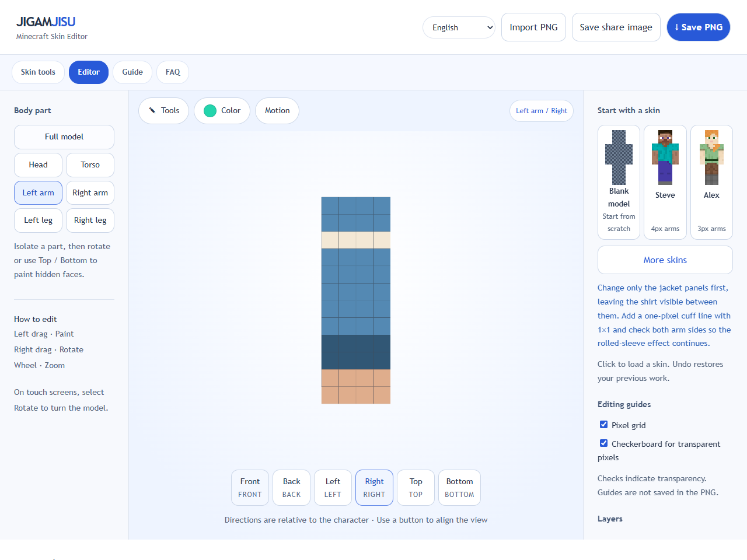Switch to the Skin tools tab
Image resolution: width=747 pixels, height=560 pixels.
click(38, 72)
